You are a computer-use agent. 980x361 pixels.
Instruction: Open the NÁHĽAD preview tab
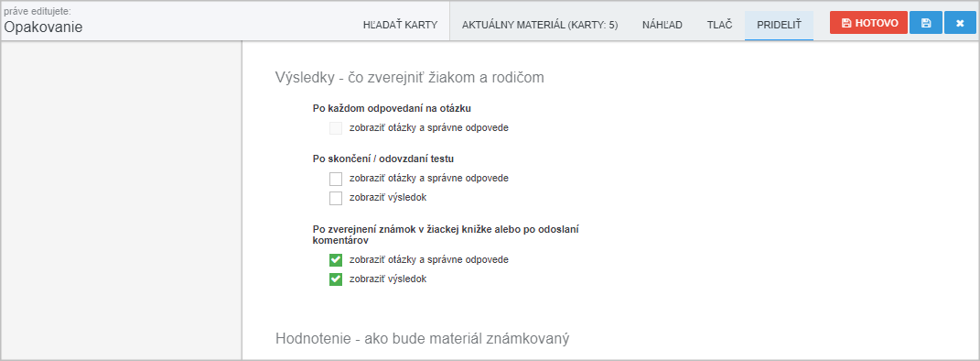pos(662,25)
